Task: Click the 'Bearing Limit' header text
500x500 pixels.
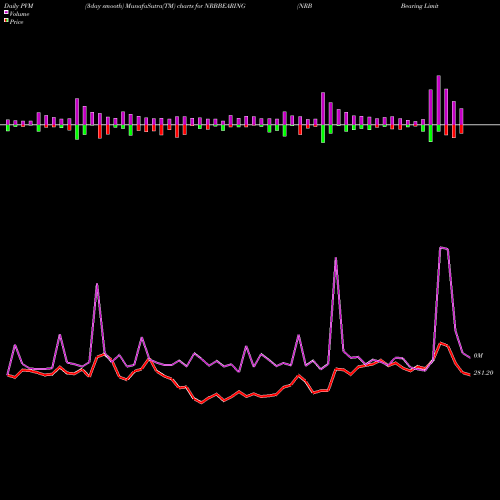Action: coord(419,6)
